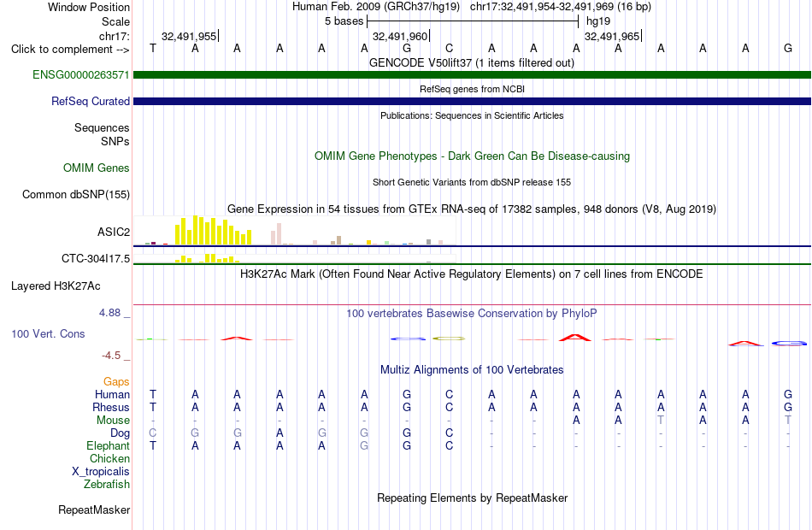Click 'Short Genetic Variants from dbSNP' title

pyautogui.click(x=472, y=182)
